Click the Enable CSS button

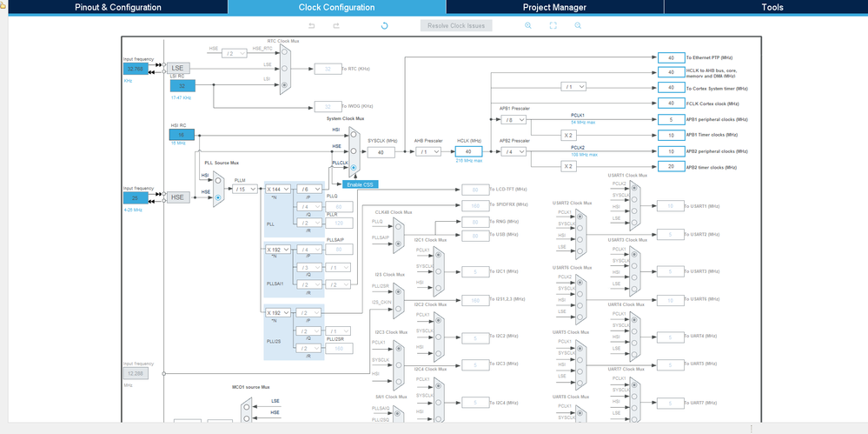361,184
